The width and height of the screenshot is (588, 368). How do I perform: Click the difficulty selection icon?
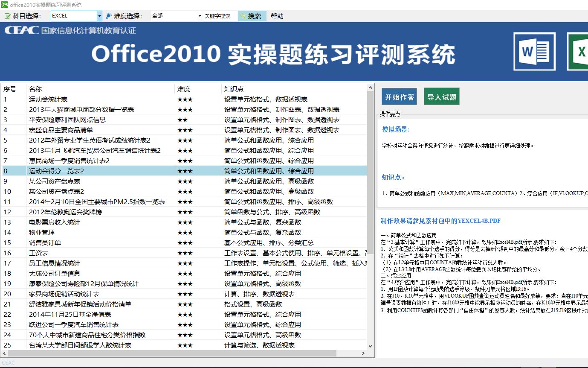point(108,16)
